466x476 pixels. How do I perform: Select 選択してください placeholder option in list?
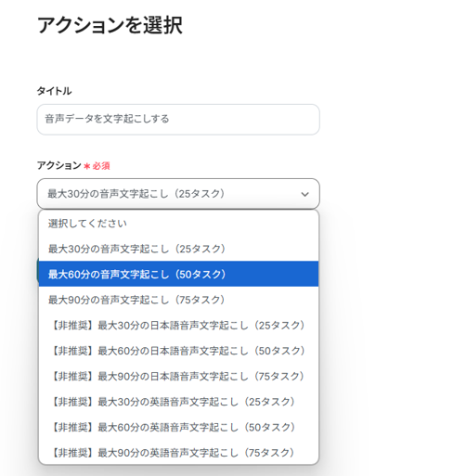pyautogui.click(x=178, y=224)
